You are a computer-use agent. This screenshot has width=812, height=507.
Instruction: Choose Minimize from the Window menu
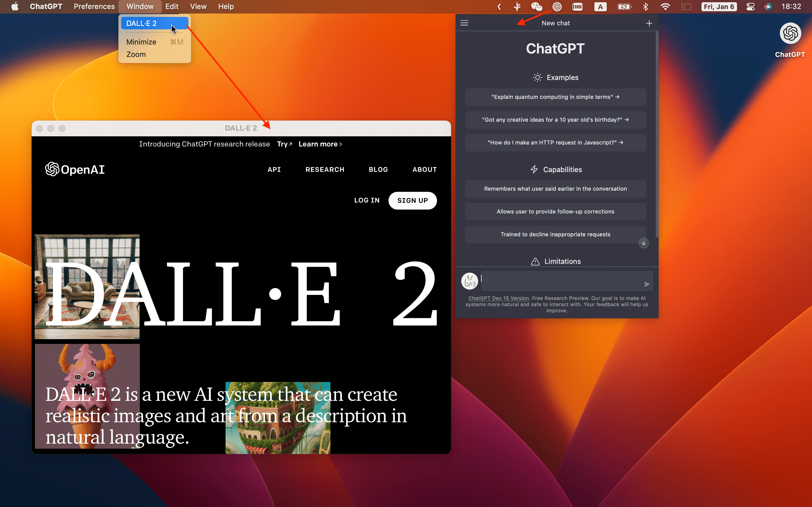pos(141,42)
